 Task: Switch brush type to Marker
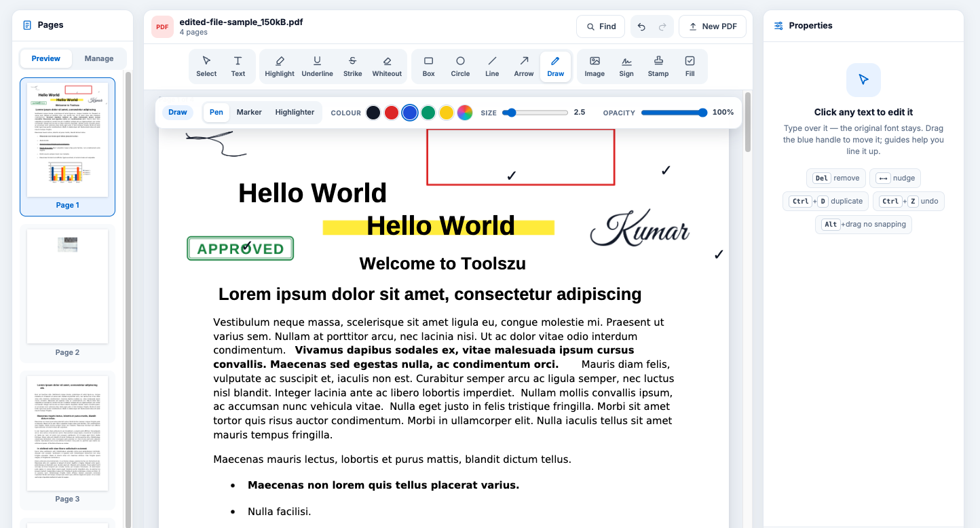[249, 113]
